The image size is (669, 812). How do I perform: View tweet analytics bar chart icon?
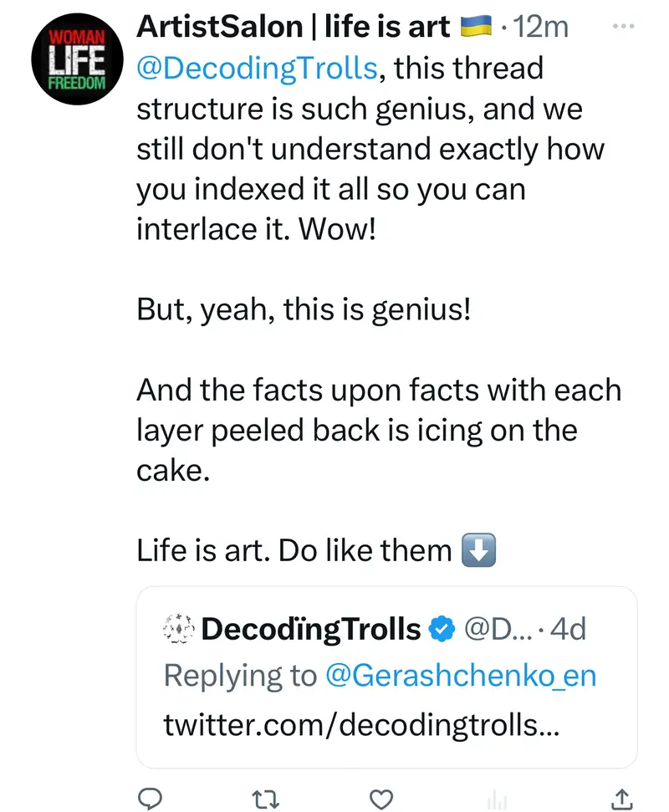[x=498, y=799]
